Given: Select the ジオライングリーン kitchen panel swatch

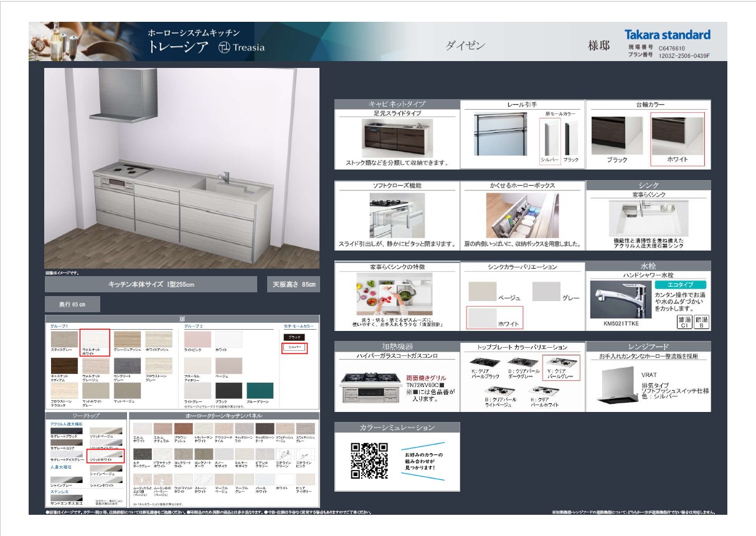Looking at the screenshot, I should (285, 454).
